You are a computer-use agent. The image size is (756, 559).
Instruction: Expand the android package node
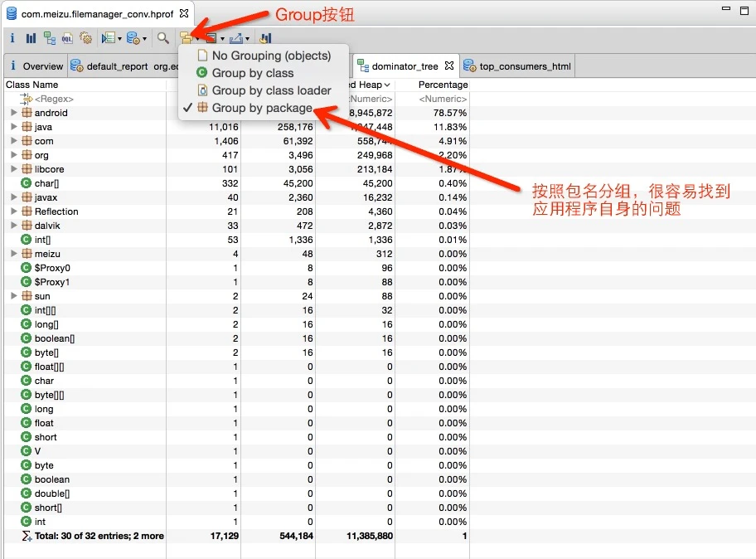pos(14,113)
